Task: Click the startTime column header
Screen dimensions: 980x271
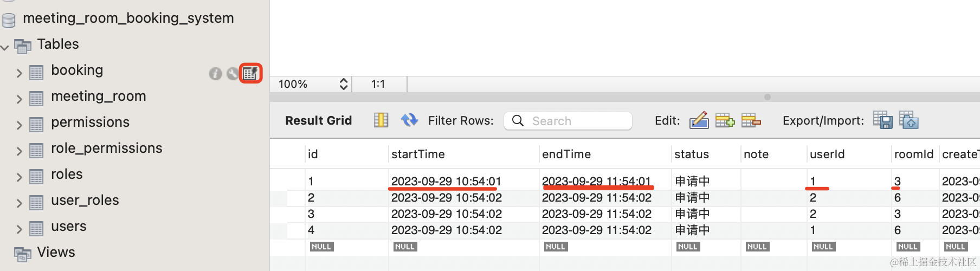Action: coord(418,154)
